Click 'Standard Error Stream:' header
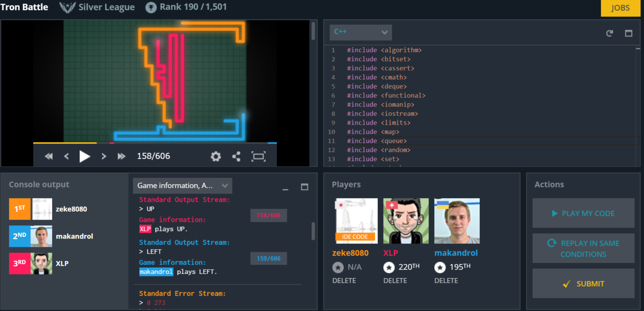This screenshot has width=644, height=311. click(182, 294)
